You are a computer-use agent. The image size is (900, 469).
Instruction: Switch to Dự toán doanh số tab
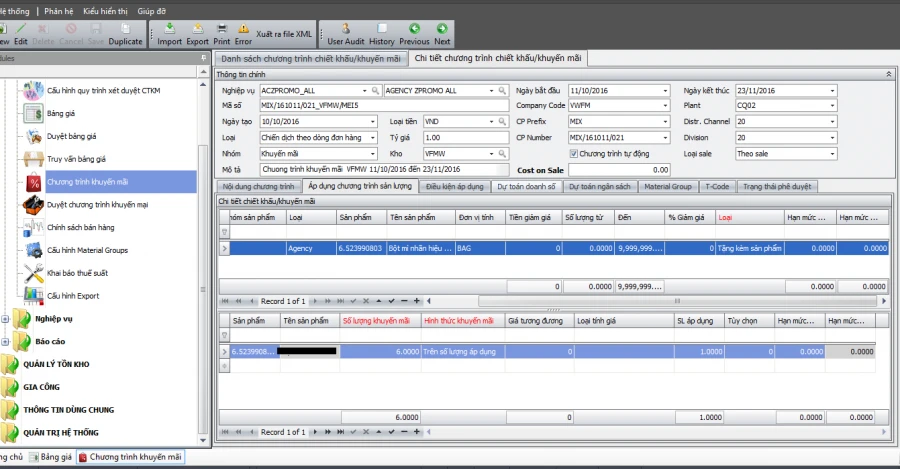[526, 187]
